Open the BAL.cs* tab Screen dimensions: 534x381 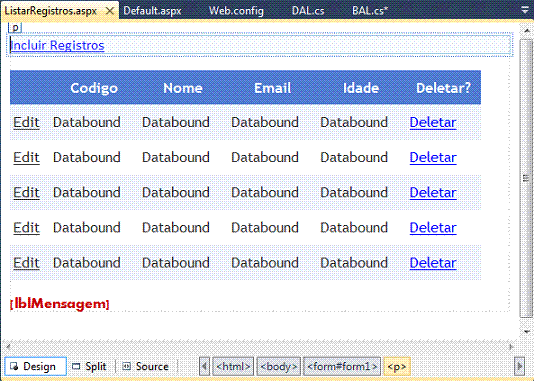coord(370,11)
